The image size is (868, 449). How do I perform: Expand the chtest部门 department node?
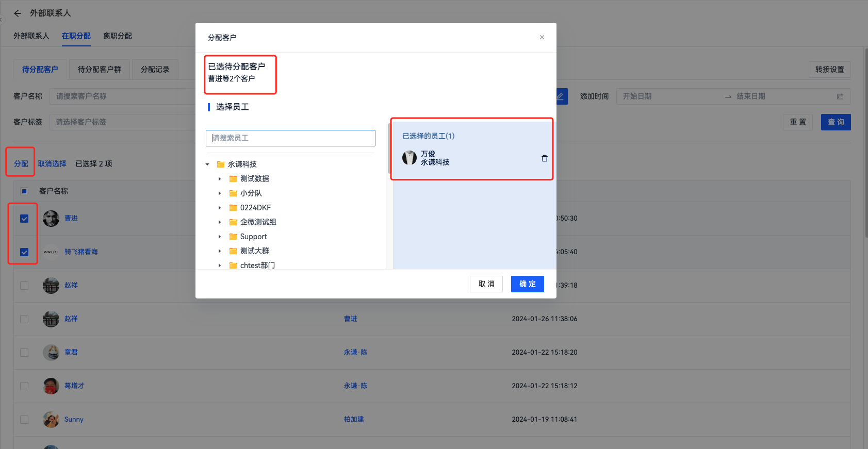[x=220, y=265]
